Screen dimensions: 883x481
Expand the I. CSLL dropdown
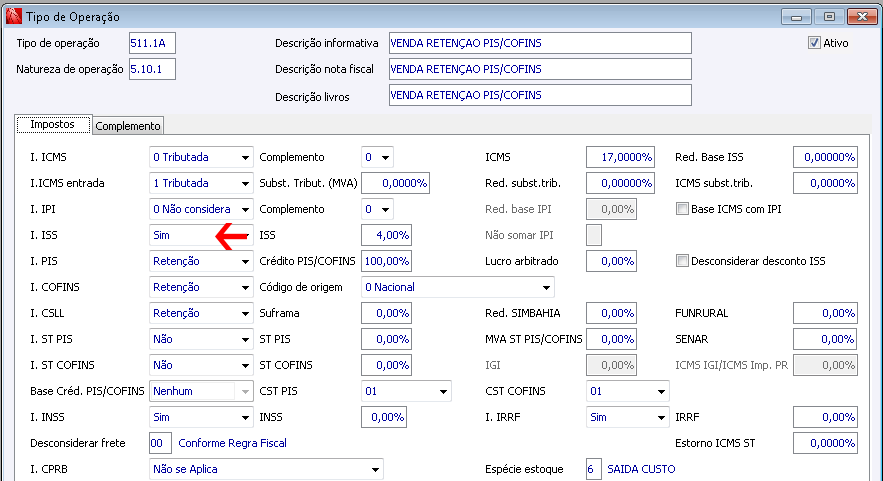point(201,313)
